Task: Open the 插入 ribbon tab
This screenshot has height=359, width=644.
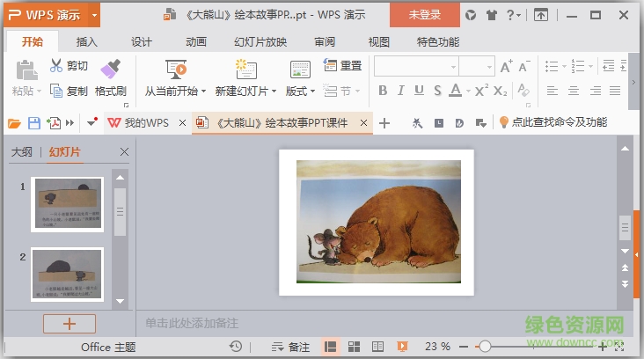Action: click(87, 42)
